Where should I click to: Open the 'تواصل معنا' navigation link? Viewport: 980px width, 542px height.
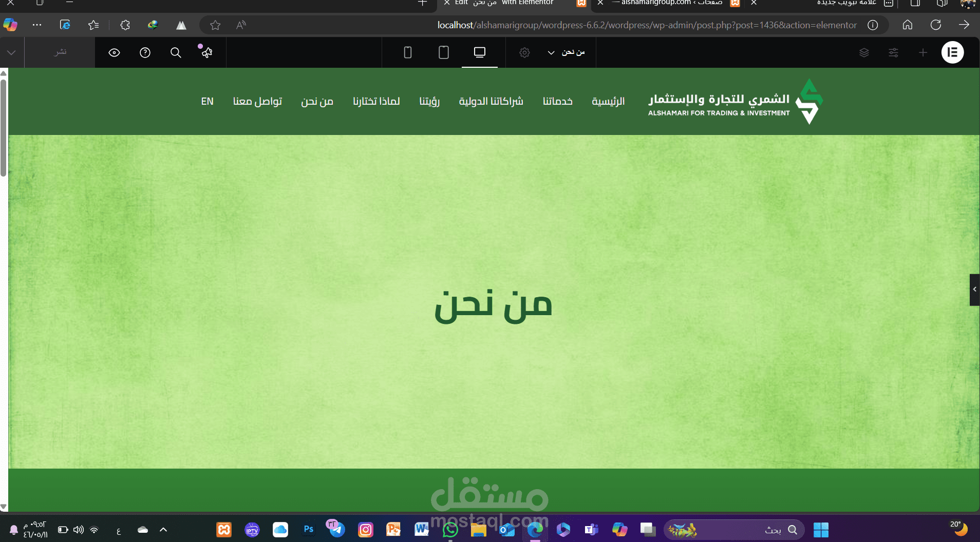pos(257,101)
